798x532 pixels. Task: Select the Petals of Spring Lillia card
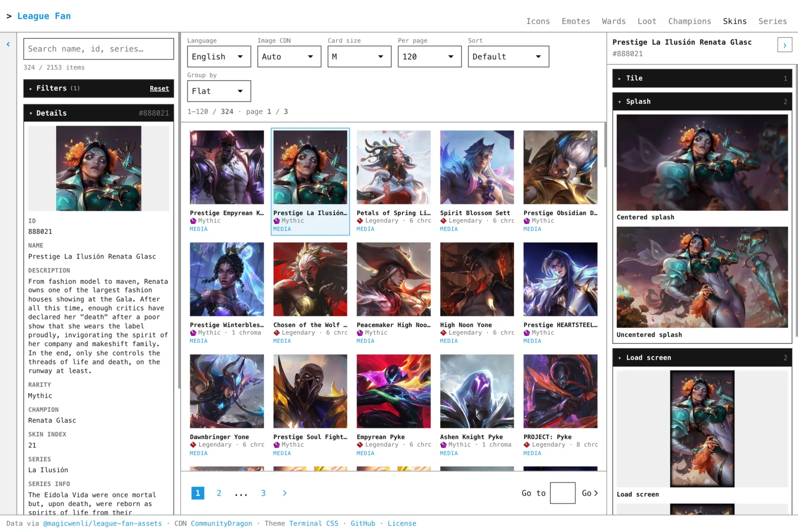tap(394, 181)
